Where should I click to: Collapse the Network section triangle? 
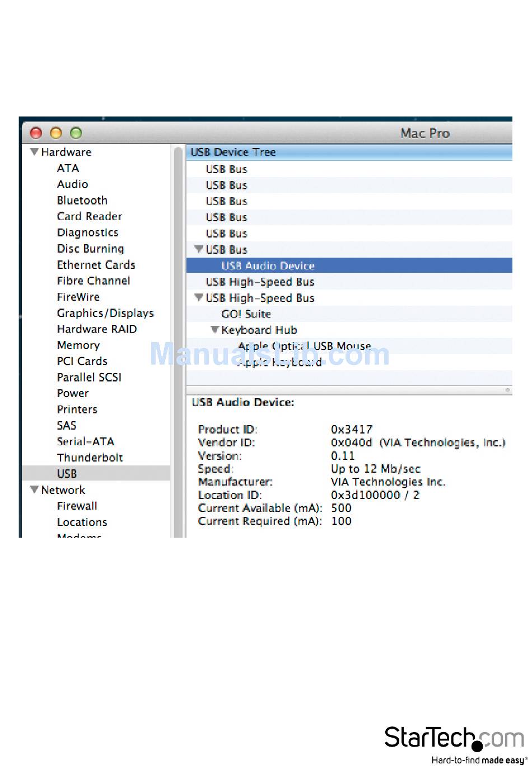point(34,490)
